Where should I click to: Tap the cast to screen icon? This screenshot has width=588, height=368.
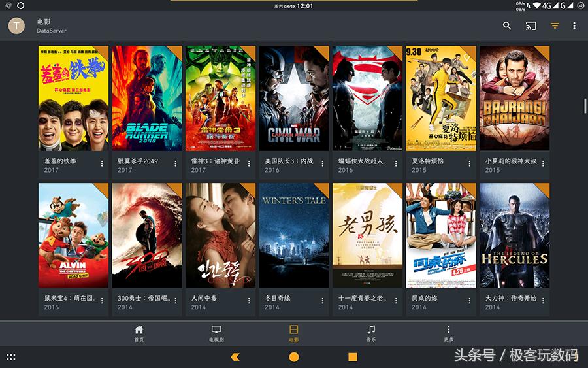531,25
